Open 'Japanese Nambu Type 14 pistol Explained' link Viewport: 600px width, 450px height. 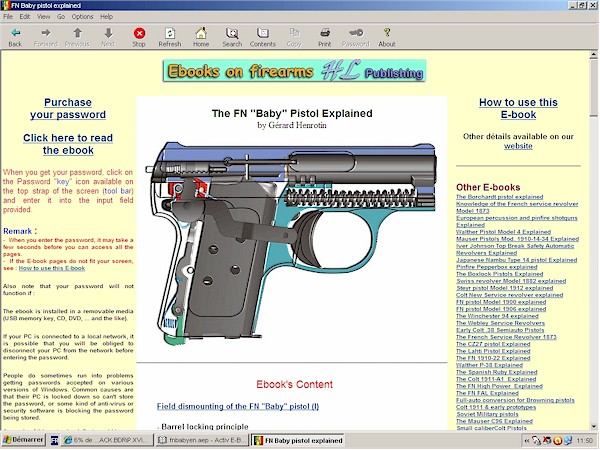point(516,260)
